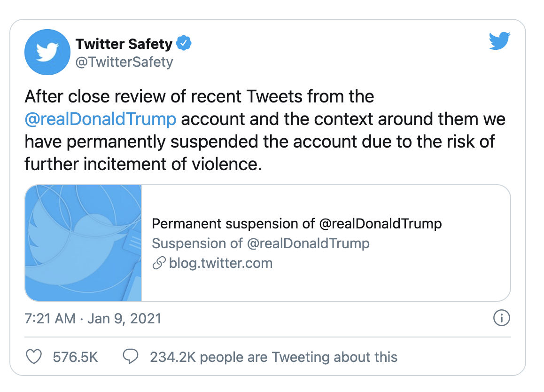Viewport: 544px width, 392px height.
Task: Click the Twitter Safety profile avatar
Action: click(x=47, y=52)
